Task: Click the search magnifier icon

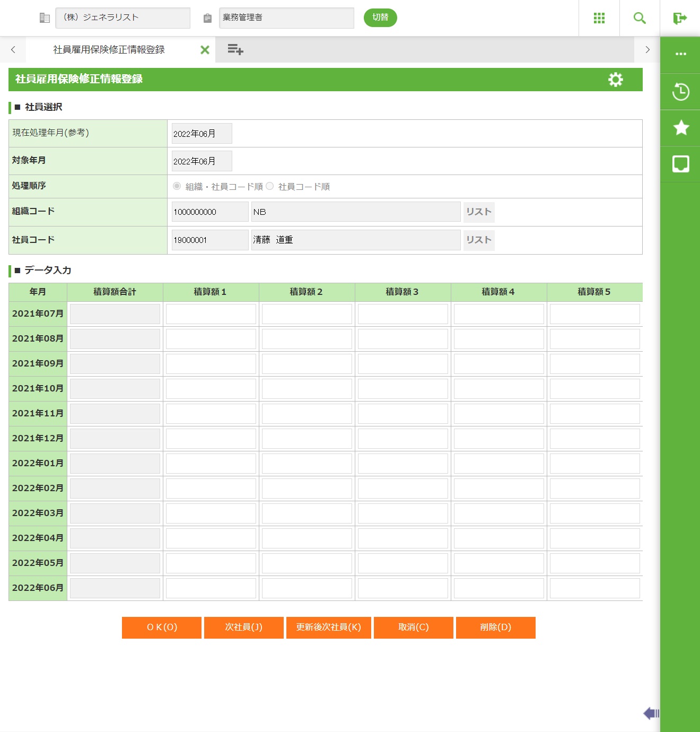Action: point(640,18)
